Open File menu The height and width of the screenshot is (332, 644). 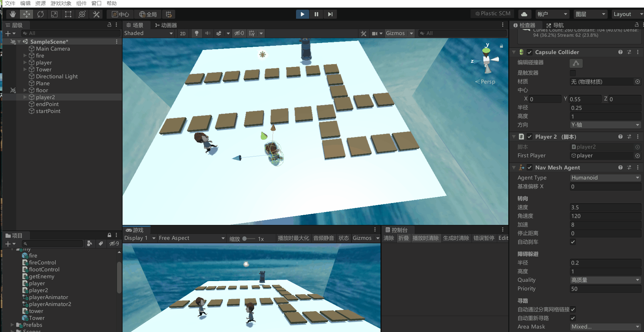[x=10, y=3]
